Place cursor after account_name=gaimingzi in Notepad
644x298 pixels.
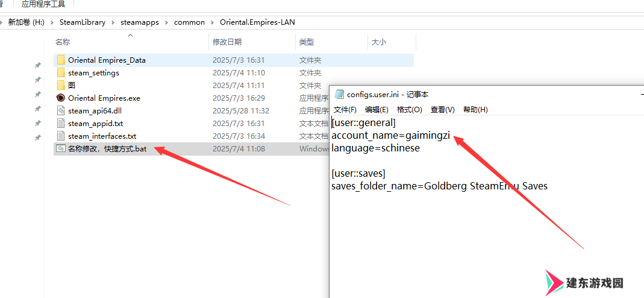tap(451, 135)
